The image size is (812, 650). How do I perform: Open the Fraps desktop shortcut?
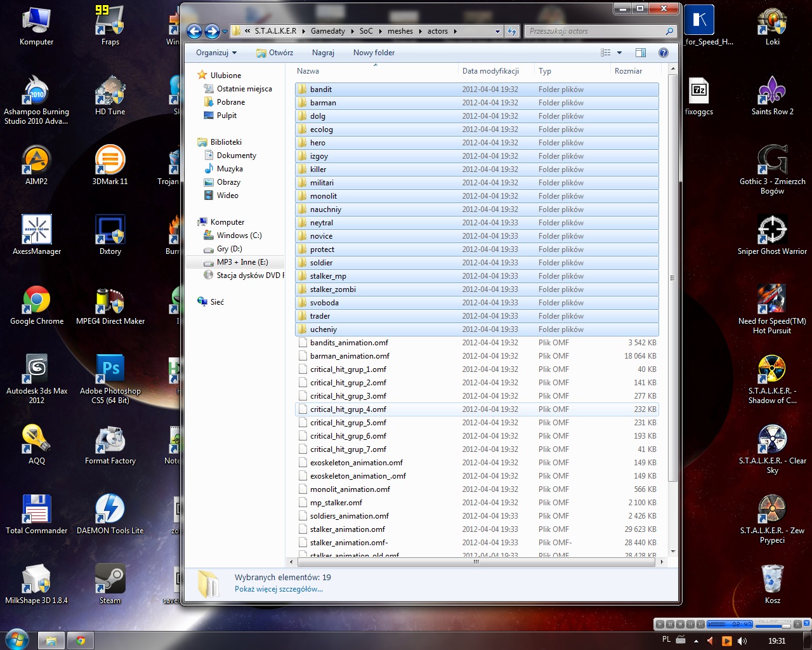(x=110, y=27)
